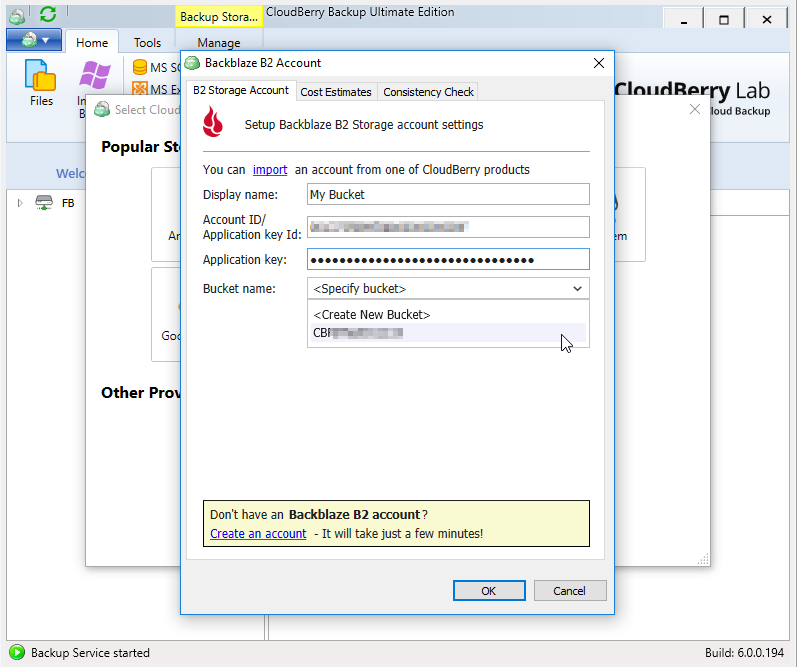The height and width of the screenshot is (667, 797).
Task: Click the resize grip of Select Cloud Storage
Action: (x=703, y=559)
